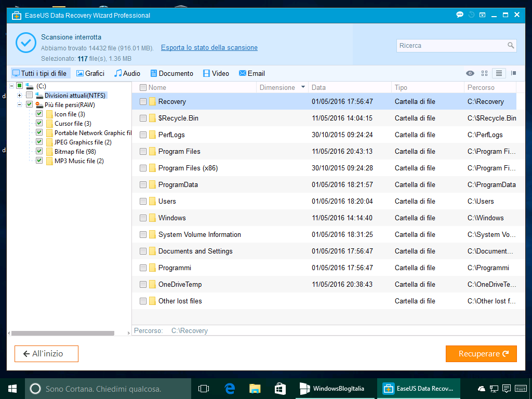The width and height of the screenshot is (532, 399).
Task: Click the Dimensione sort arrow
Action: pos(303,87)
